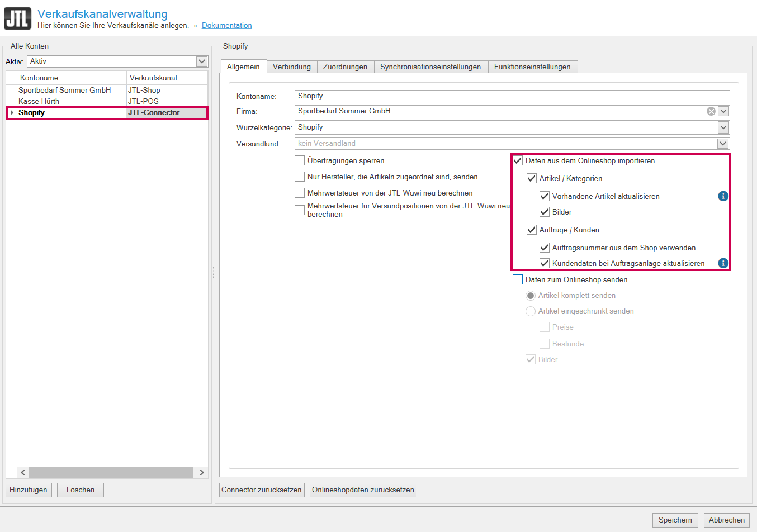Switch to the Allgemein tab
The image size is (757, 532).
point(243,66)
